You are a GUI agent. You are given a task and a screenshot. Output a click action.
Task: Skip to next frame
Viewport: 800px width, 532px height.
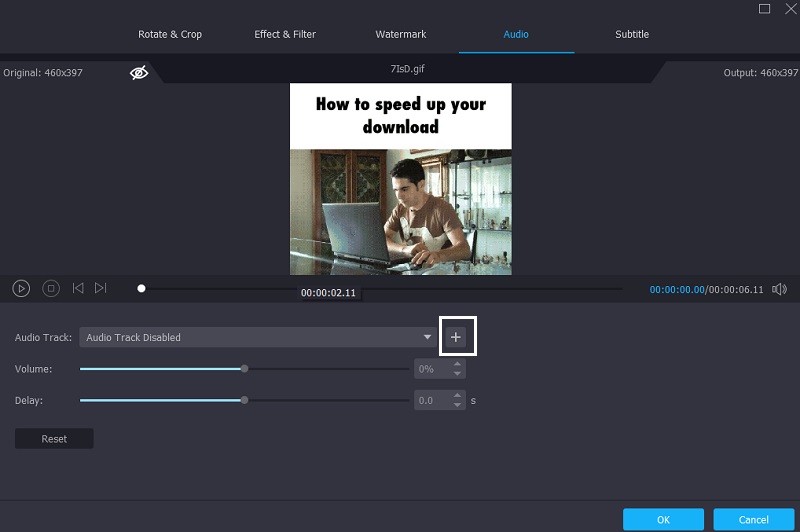[101, 288]
